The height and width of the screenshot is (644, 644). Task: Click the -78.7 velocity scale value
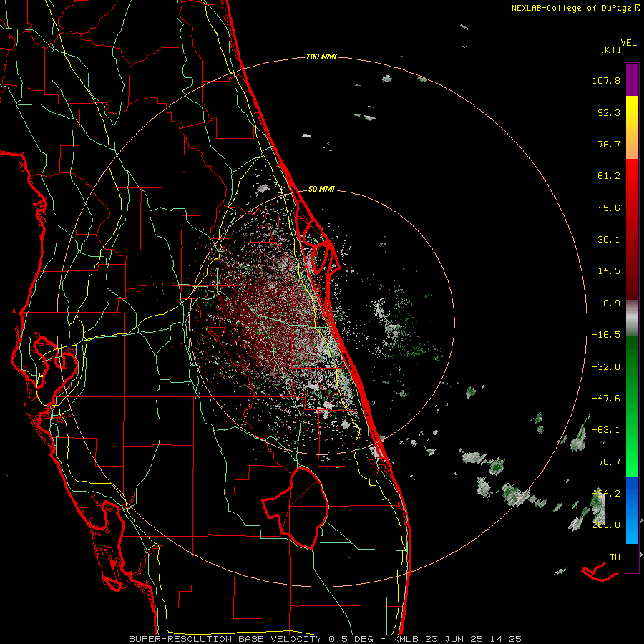pyautogui.click(x=606, y=462)
